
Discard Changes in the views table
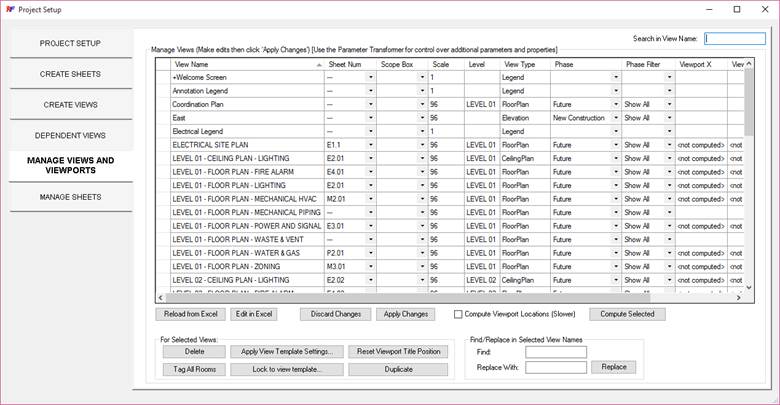tap(334, 314)
